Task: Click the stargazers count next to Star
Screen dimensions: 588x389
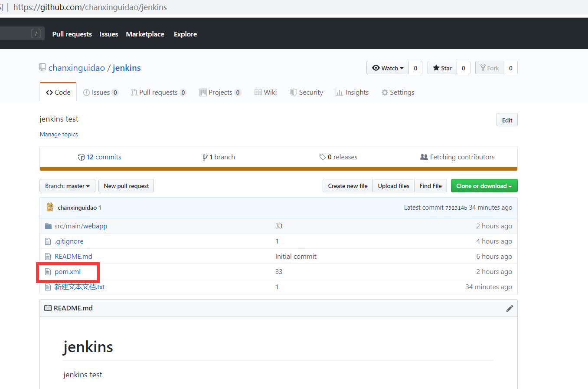Action: [463, 68]
